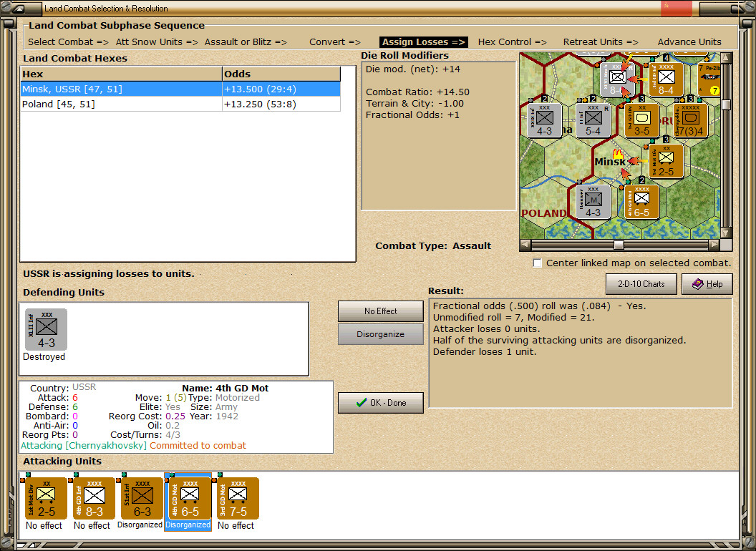Click the map's horizontal scrollbar right arrow
This screenshot has width=756, height=551.
tap(714, 245)
